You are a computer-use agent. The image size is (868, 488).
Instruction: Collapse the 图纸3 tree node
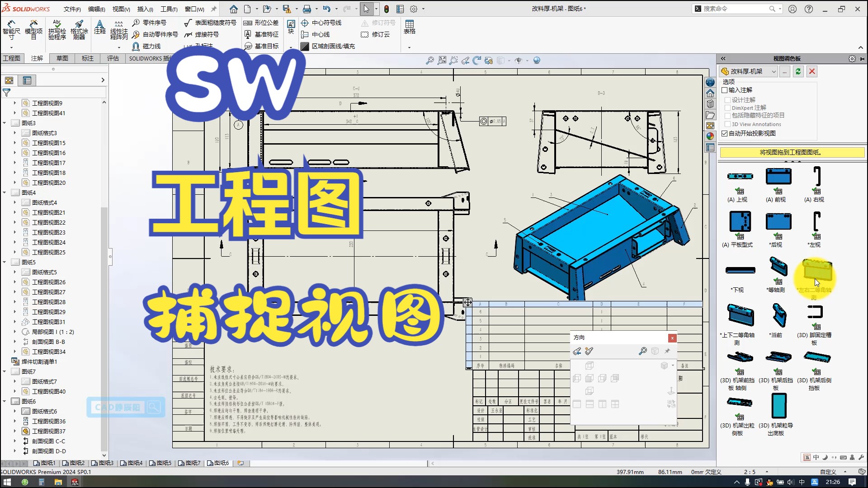5,123
